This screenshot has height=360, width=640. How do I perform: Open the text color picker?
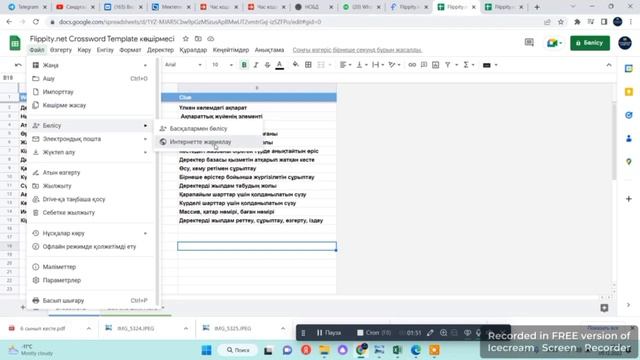(x=280, y=65)
